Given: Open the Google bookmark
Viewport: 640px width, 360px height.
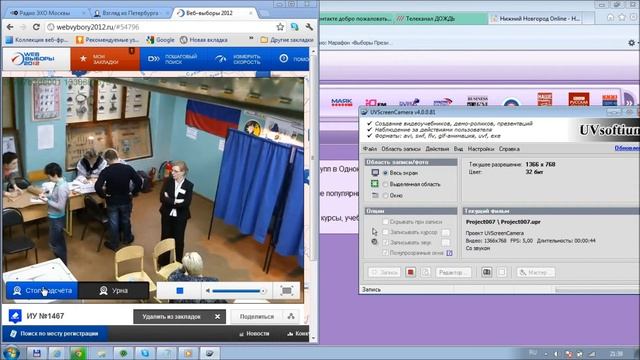Looking at the screenshot, I should (x=161, y=40).
